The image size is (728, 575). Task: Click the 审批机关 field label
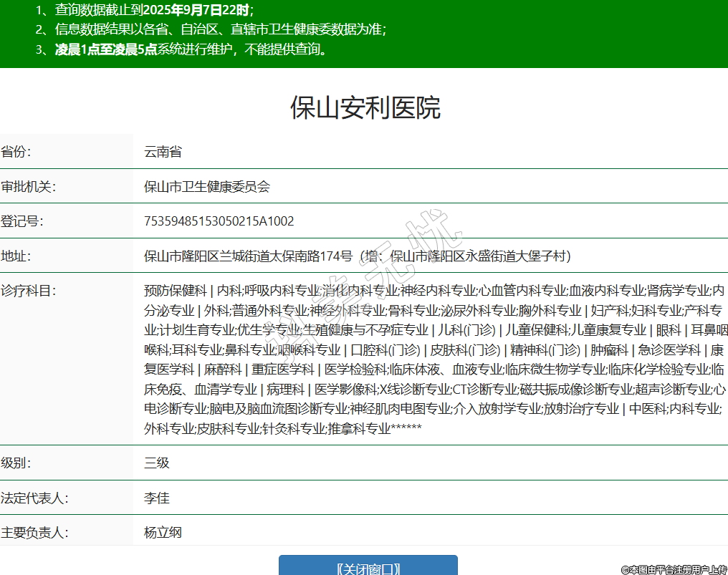click(29, 187)
